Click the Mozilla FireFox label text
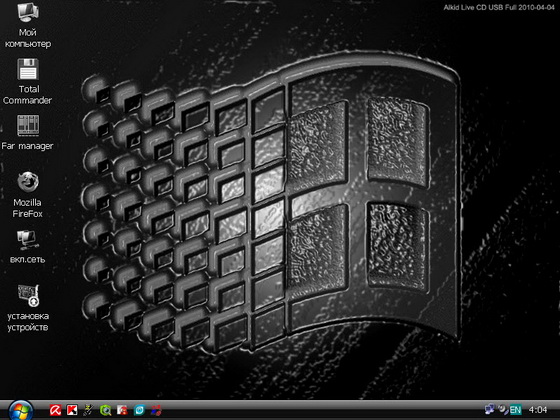This screenshot has width=560, height=420. (28, 208)
